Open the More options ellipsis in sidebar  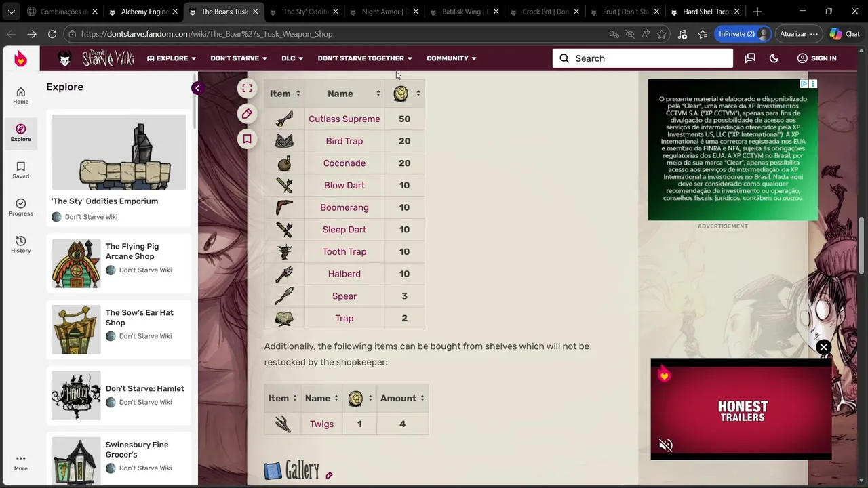[x=20, y=462]
